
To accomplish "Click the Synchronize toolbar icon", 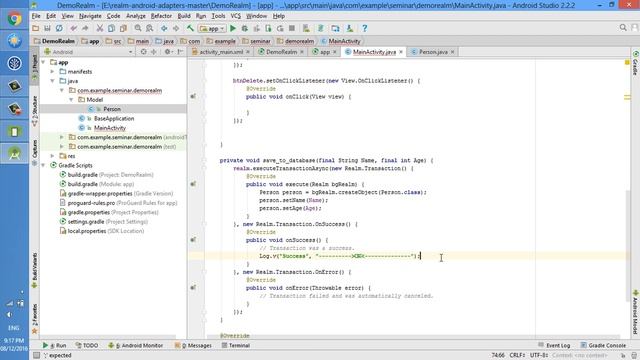I will 59,29.
